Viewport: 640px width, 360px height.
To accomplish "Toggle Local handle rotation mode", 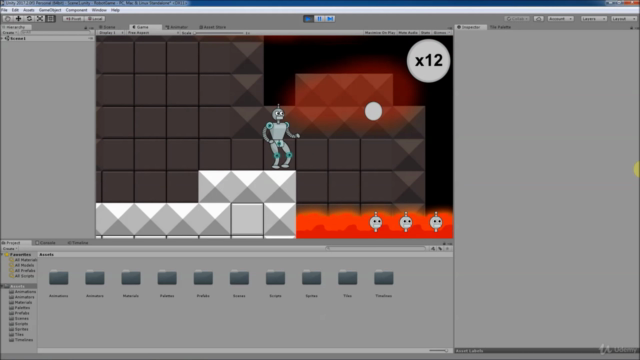I will [95, 19].
